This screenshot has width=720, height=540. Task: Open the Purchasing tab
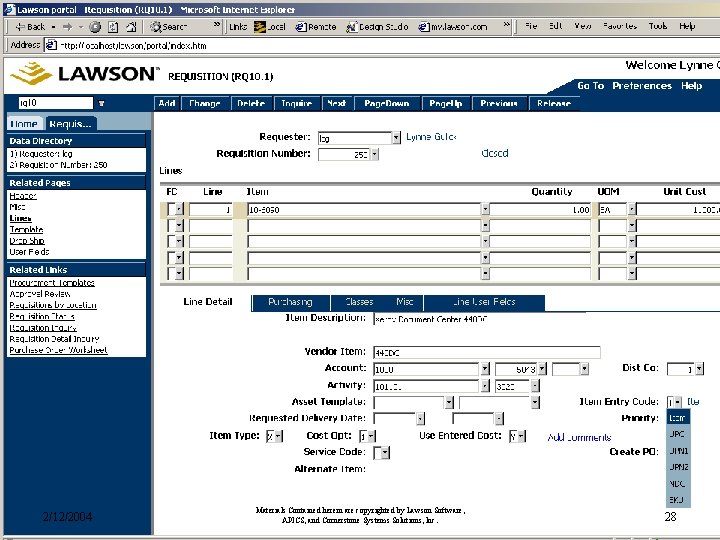pos(290,302)
